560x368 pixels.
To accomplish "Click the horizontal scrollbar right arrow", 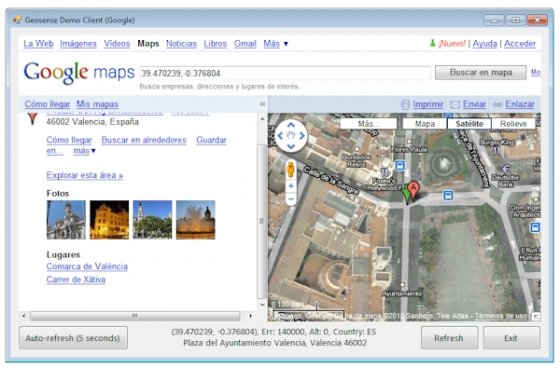I will click(x=251, y=316).
